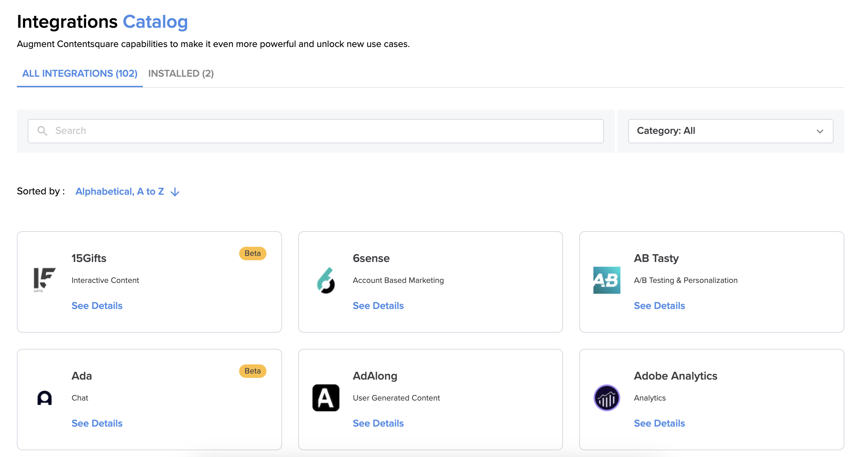Click the Integrations Catalog heading

[102, 22]
